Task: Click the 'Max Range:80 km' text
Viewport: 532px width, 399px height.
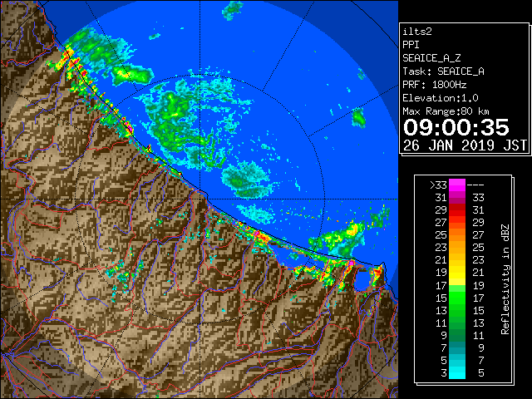Action: [x=446, y=111]
